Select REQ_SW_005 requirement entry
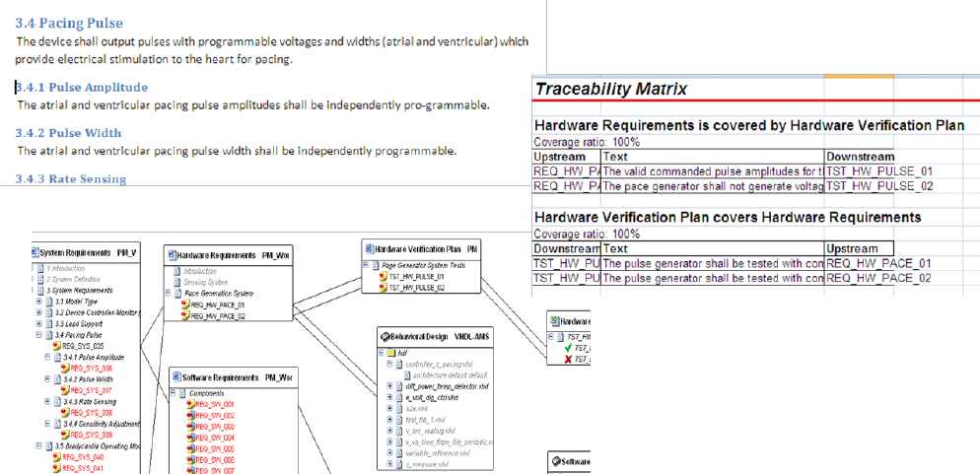The image size is (980, 474). coord(215,449)
